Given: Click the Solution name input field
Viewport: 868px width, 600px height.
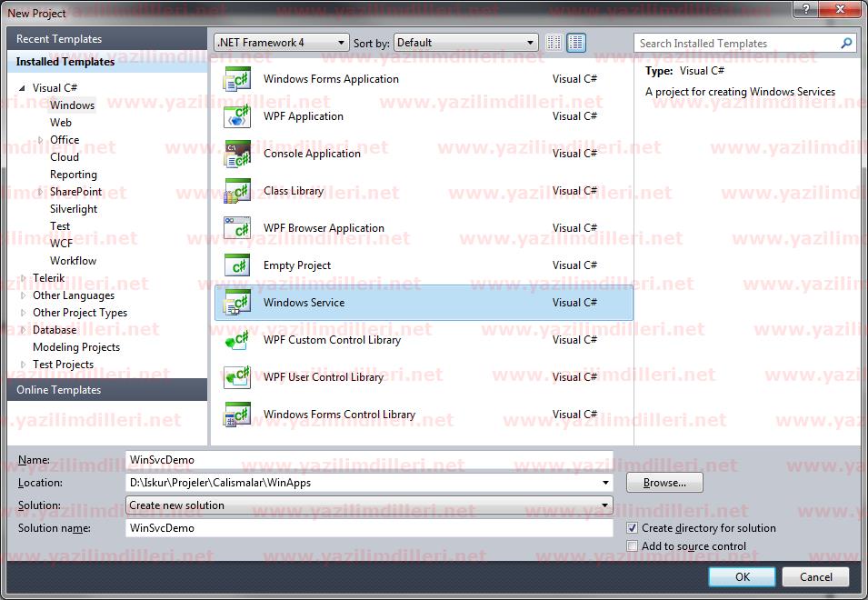Looking at the screenshot, I should 370,528.
